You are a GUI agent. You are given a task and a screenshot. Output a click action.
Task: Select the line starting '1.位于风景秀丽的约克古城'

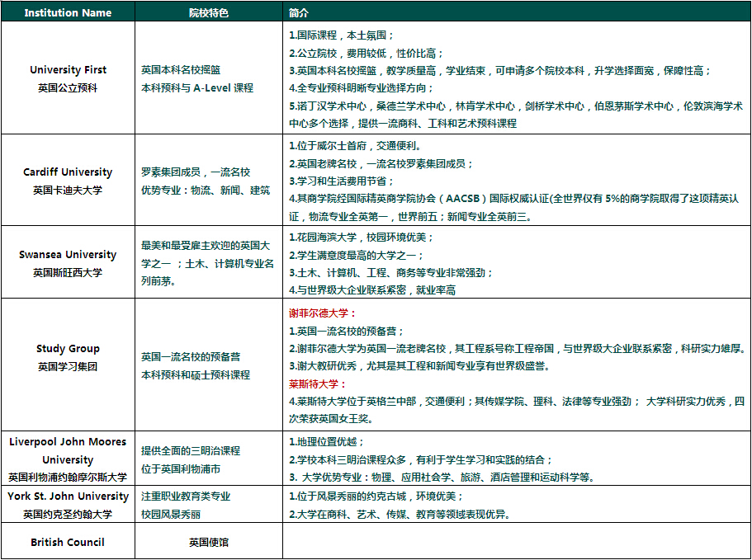[x=376, y=496]
